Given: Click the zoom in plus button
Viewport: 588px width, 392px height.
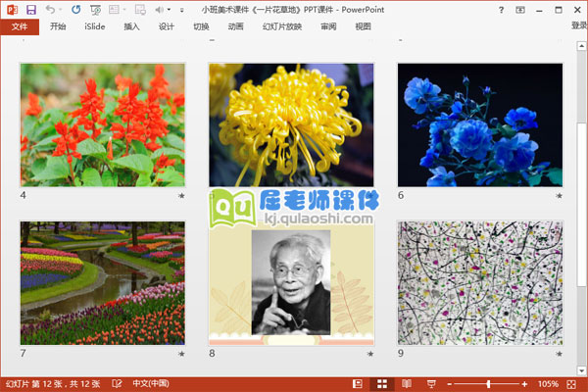Looking at the screenshot, I should pyautogui.click(x=524, y=384).
